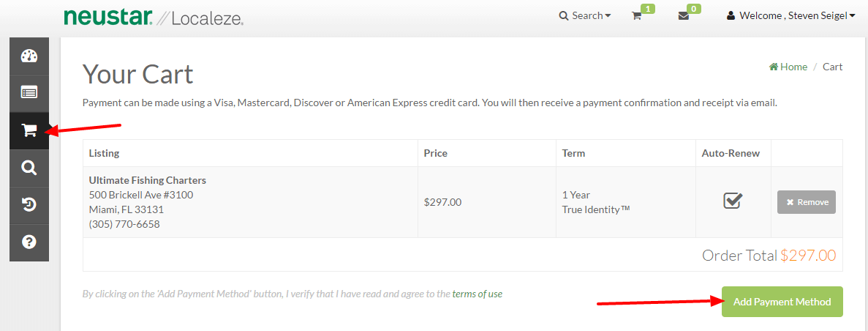868x331 pixels.
Task: Click the green cart count badge
Action: click(648, 8)
